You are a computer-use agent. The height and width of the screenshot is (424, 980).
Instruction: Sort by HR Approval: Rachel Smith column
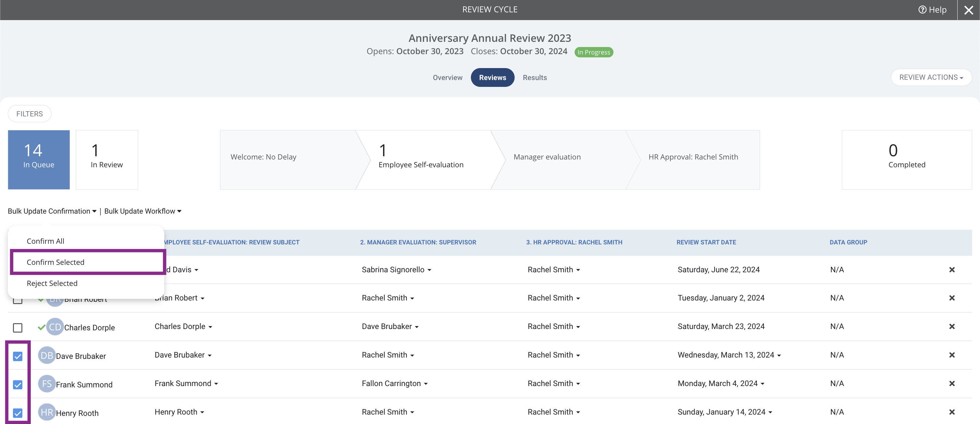pyautogui.click(x=574, y=242)
